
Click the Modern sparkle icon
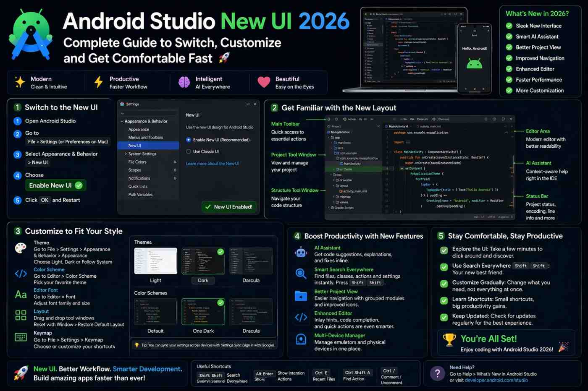(x=20, y=82)
